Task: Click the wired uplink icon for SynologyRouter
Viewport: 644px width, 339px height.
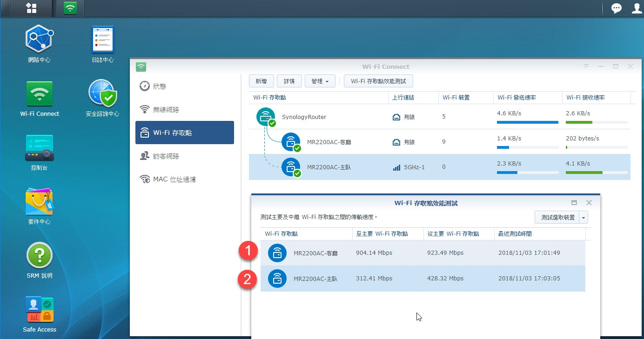Action: point(396,117)
